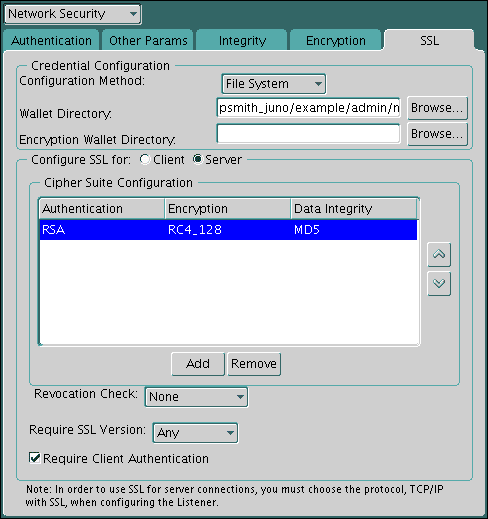Open the Network Security dropdown
The width and height of the screenshot is (488, 519).
tap(73, 14)
